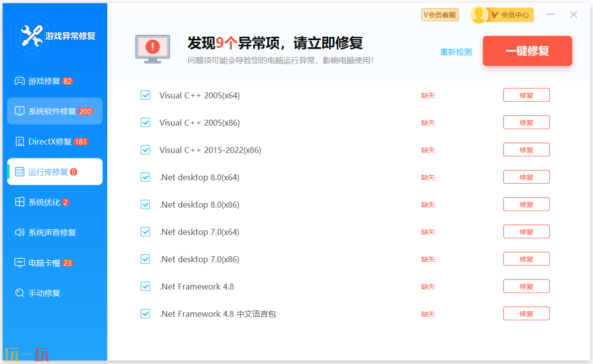Repair Visual C++ 2015-2022(x86)
Viewport: 593px width, 364px height.
(x=526, y=149)
